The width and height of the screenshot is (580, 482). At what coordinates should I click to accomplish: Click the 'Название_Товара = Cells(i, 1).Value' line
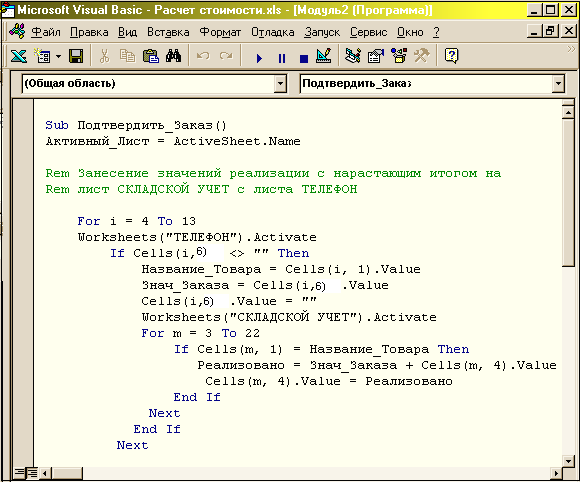pyautogui.click(x=281, y=269)
